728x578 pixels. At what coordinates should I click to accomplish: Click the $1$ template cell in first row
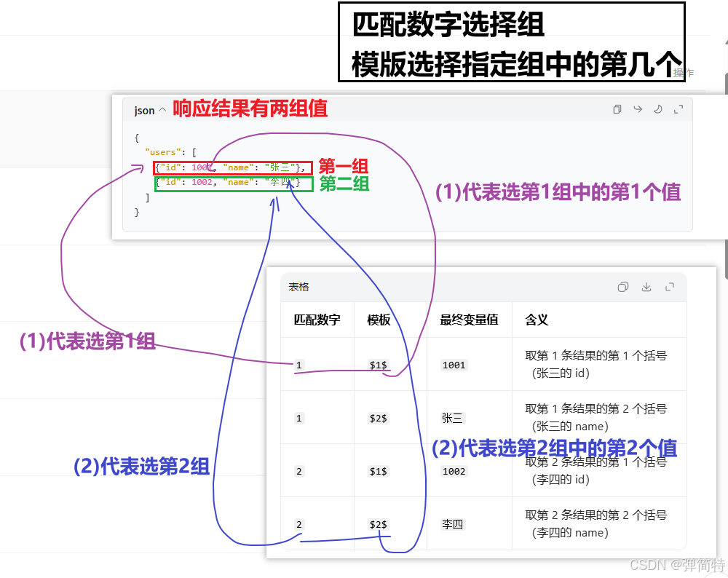coord(378,365)
